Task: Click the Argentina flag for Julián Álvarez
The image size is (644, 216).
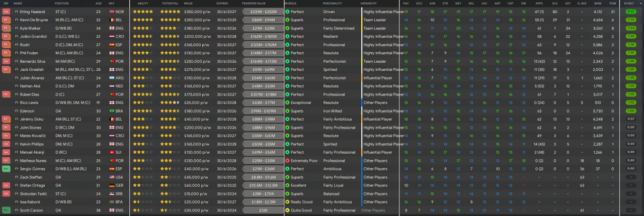Action: (112, 78)
